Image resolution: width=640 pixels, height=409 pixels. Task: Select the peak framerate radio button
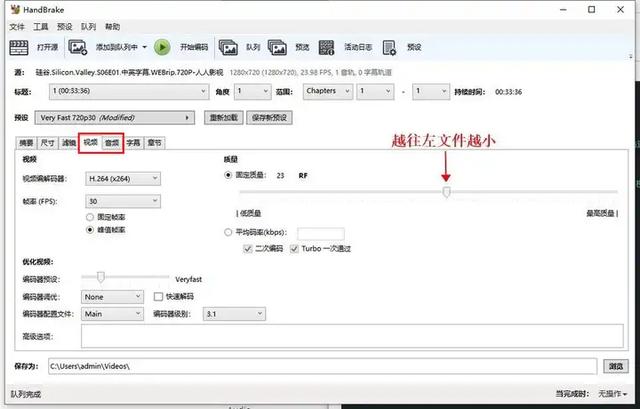pos(90,230)
